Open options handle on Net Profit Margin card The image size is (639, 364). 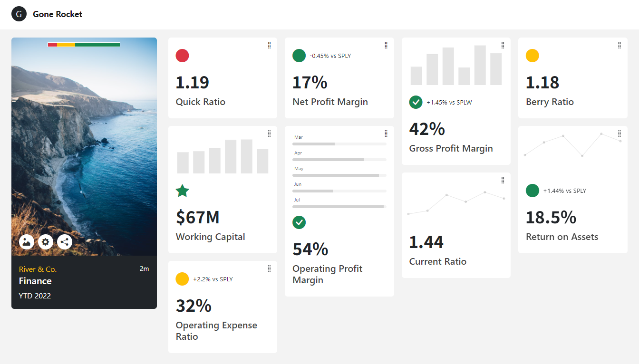[386, 45]
